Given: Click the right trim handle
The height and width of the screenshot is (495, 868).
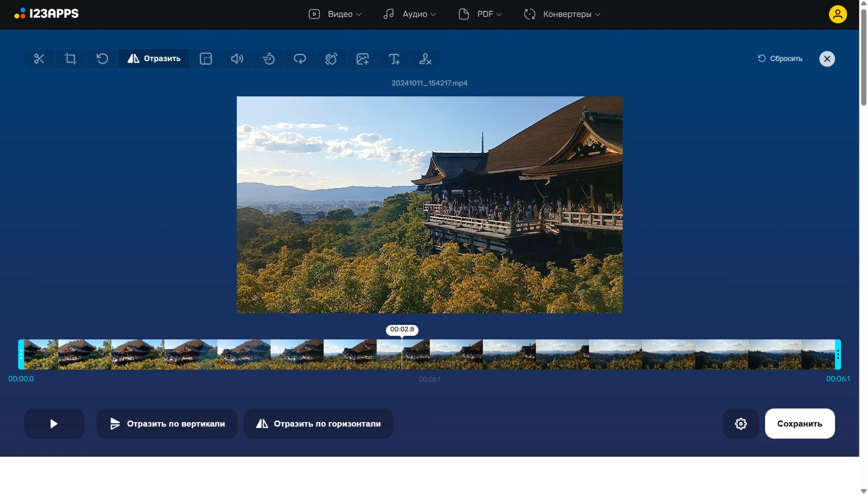Looking at the screenshot, I should [838, 354].
